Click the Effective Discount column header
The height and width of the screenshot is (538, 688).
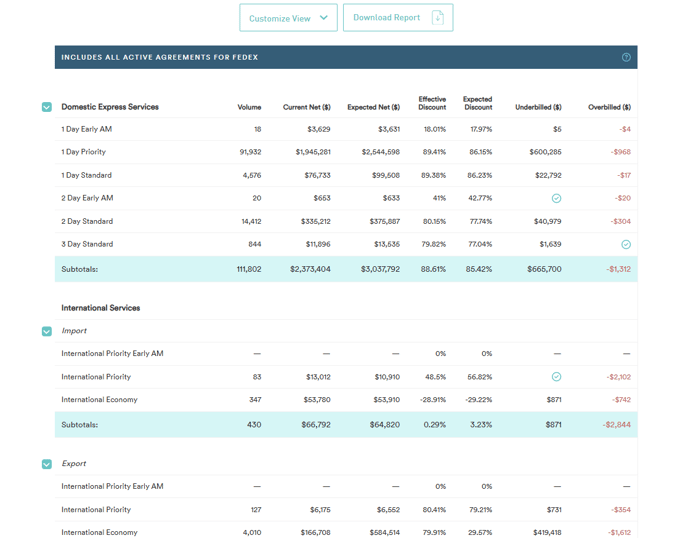(x=432, y=103)
